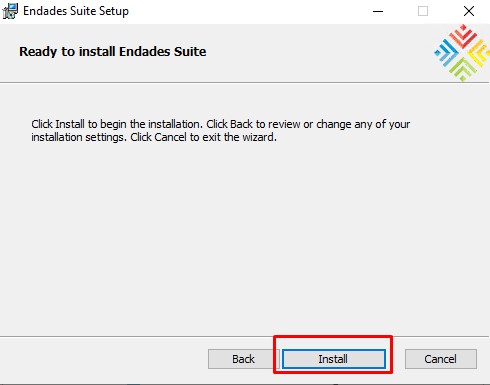The width and height of the screenshot is (490, 385).
Task: Go Back to previous setup step
Action: pos(243,359)
